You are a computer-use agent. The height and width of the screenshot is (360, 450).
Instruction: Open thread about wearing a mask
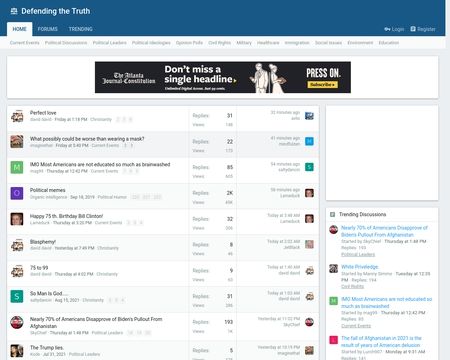(x=87, y=139)
